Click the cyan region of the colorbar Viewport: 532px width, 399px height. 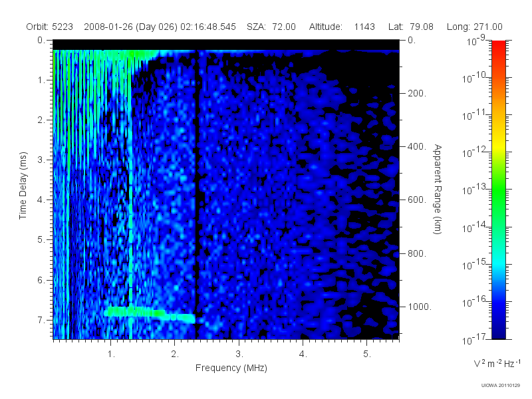499,261
